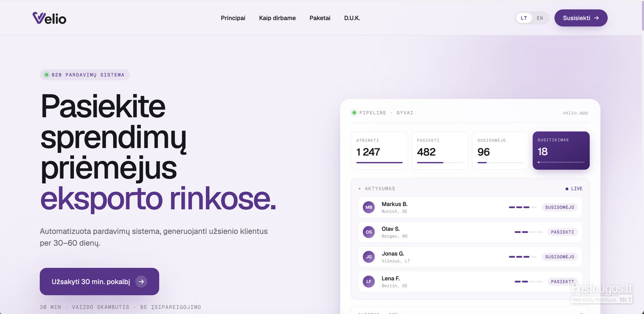Click the SUSIDOMĖJO tag for Markus B.
The width and height of the screenshot is (644, 314).
click(x=559, y=208)
